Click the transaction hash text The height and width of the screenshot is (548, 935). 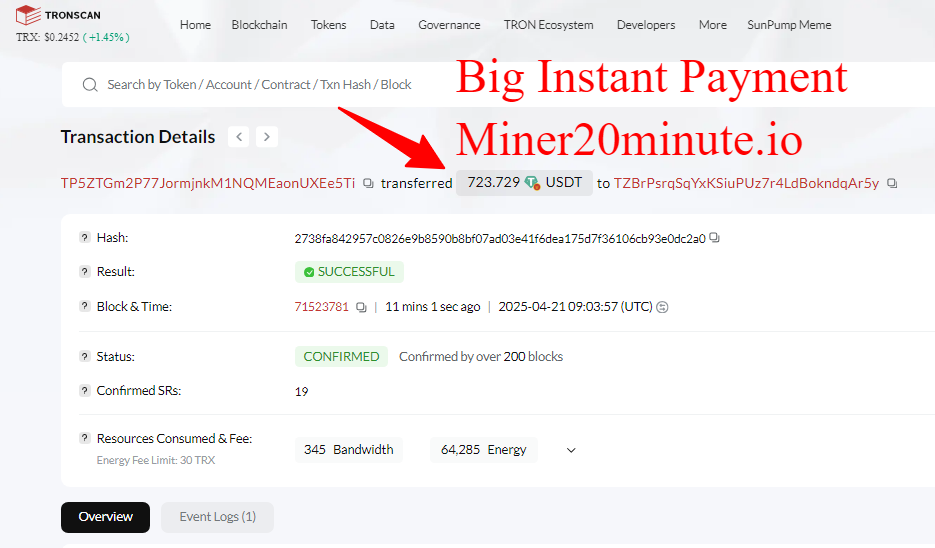click(x=500, y=239)
